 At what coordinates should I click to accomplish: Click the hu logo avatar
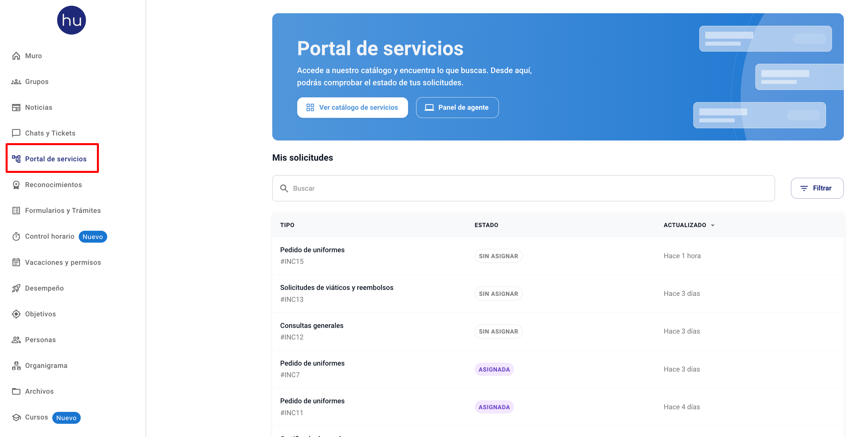click(x=71, y=20)
